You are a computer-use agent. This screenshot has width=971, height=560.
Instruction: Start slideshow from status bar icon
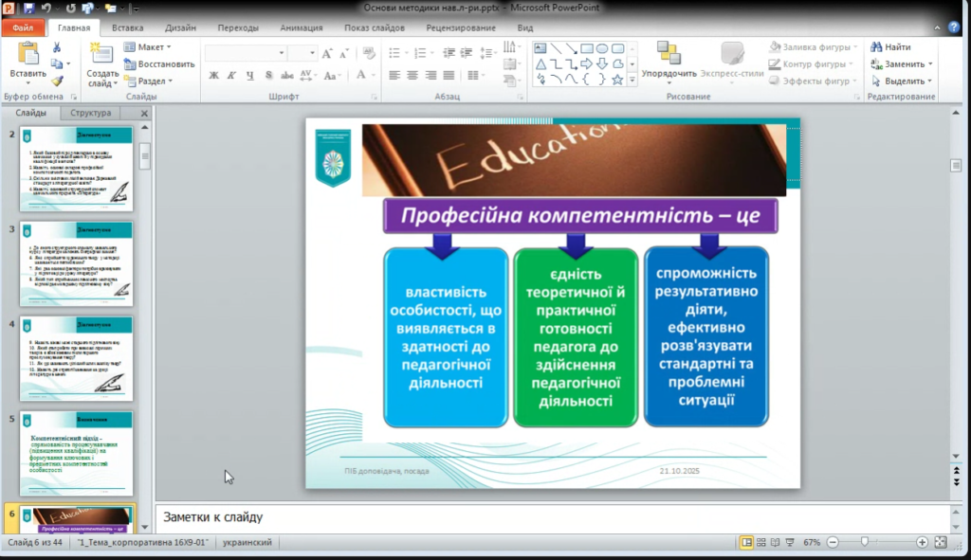click(791, 542)
